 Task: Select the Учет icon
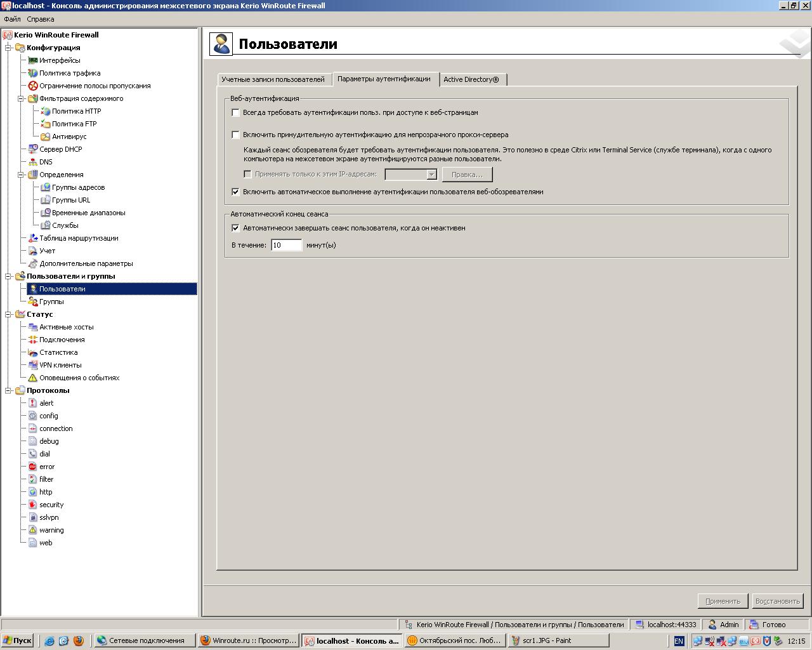tap(33, 251)
